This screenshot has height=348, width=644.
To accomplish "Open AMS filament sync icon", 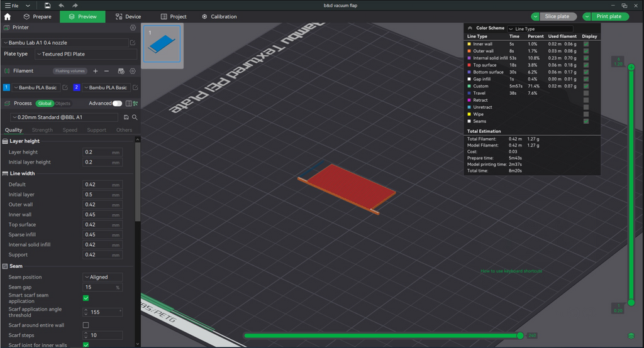I will click(121, 71).
